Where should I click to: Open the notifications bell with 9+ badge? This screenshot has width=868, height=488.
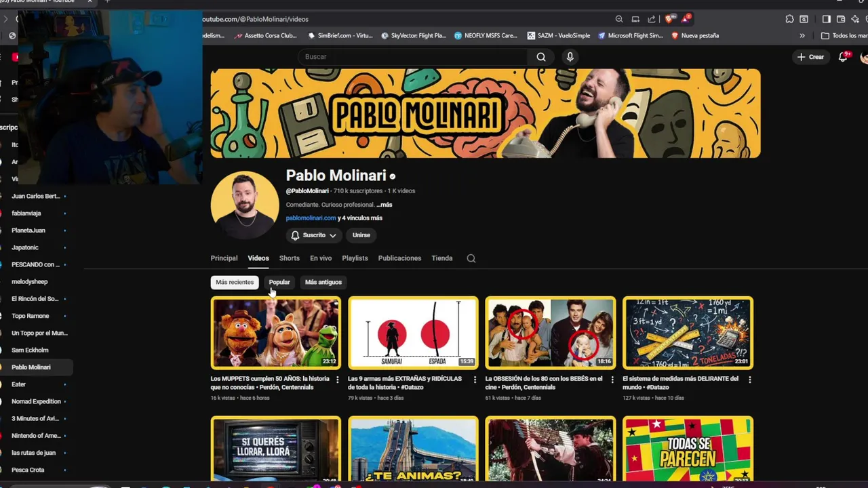pos(843,57)
